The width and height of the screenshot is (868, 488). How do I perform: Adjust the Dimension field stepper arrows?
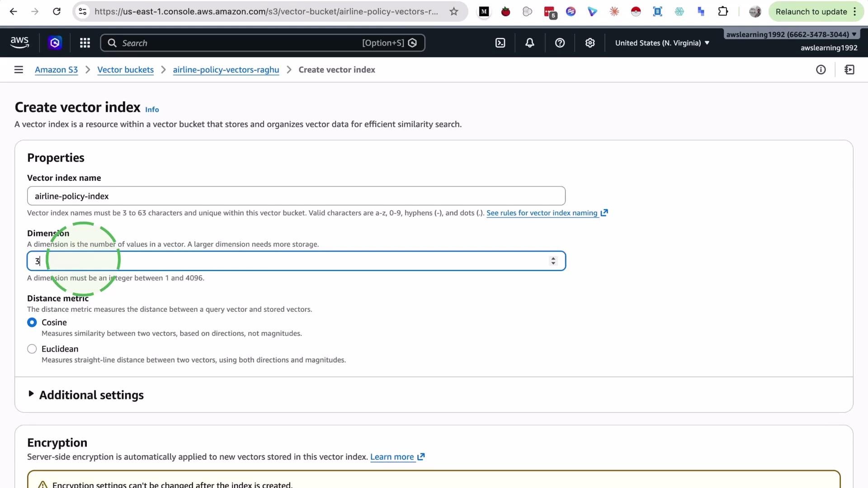click(553, 261)
